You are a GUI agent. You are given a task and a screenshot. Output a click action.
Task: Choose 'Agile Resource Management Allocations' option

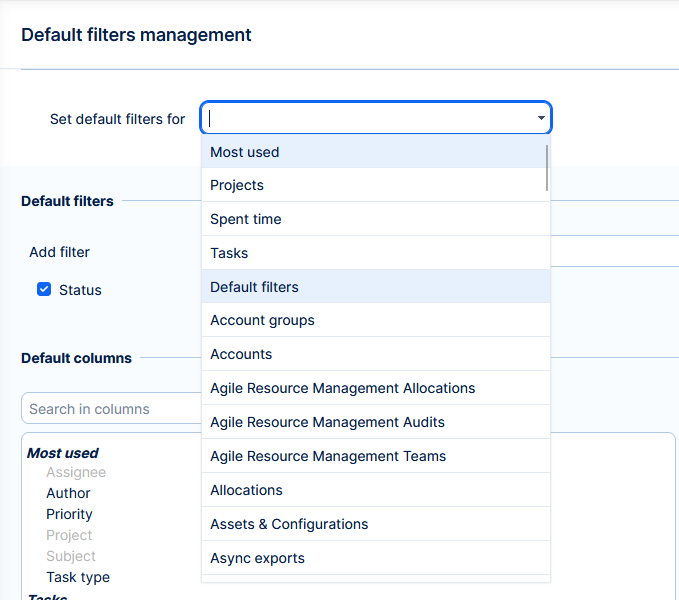point(374,388)
